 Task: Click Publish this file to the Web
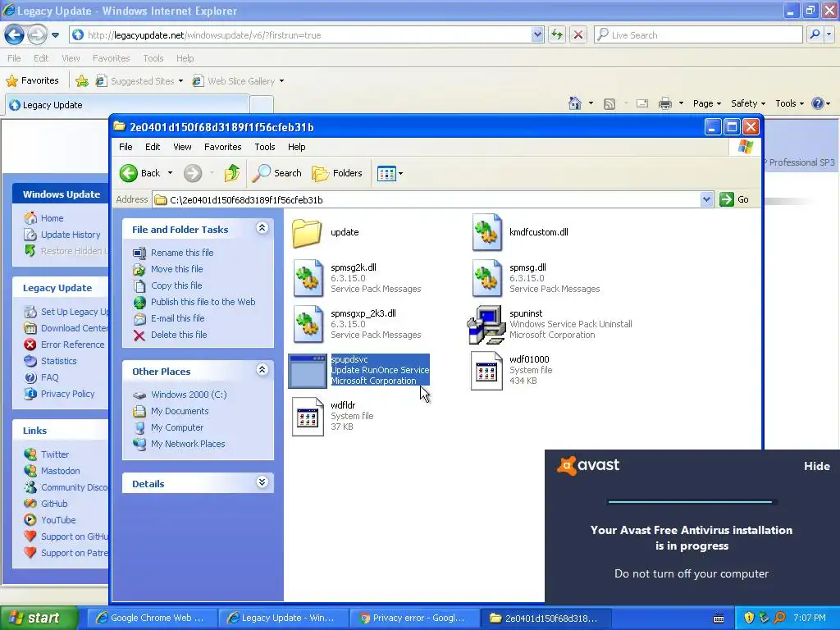coord(203,302)
